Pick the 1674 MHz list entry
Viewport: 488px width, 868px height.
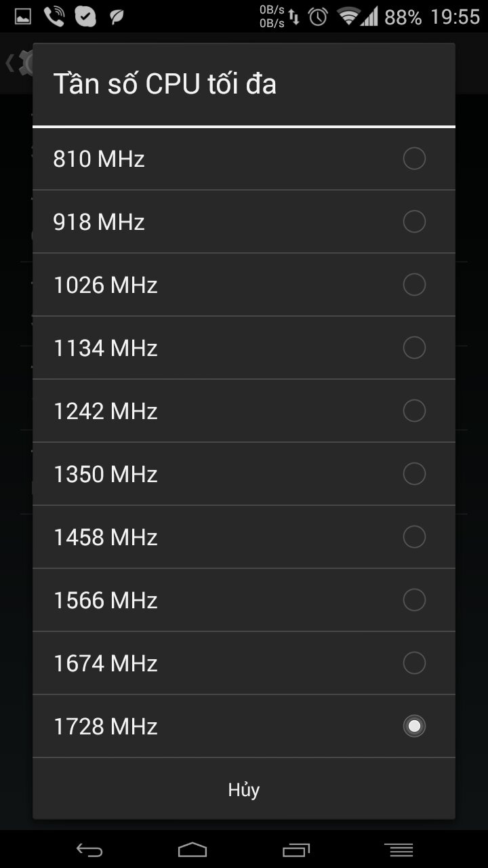point(244,663)
